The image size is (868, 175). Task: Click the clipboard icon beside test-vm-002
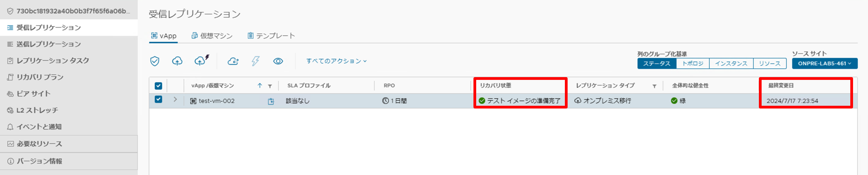(271, 101)
